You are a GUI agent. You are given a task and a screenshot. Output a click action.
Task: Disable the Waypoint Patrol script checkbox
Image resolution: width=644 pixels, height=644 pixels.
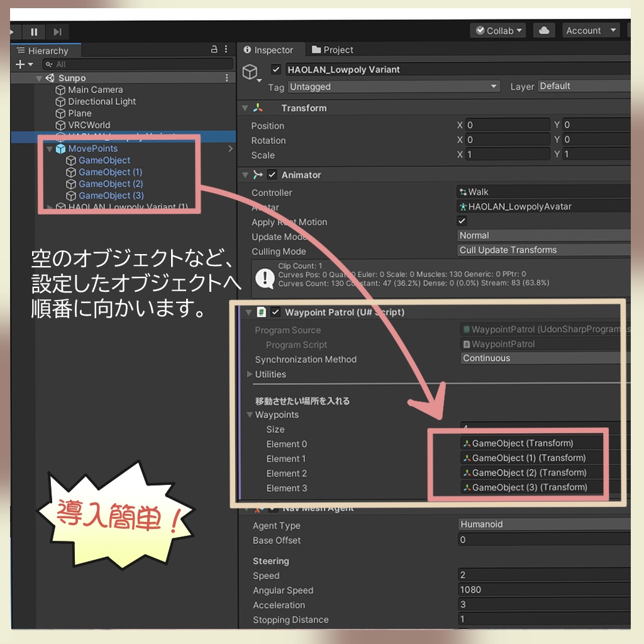[x=275, y=312]
